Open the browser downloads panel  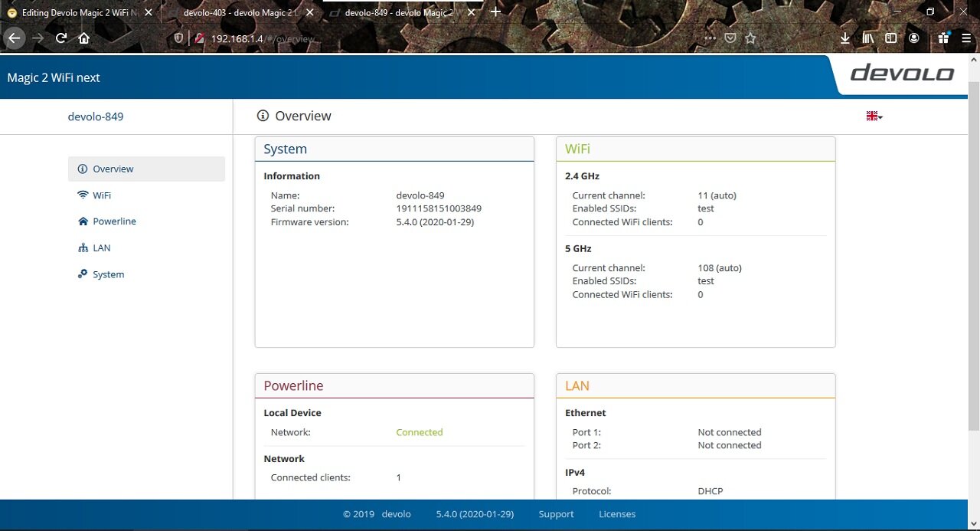pos(845,38)
